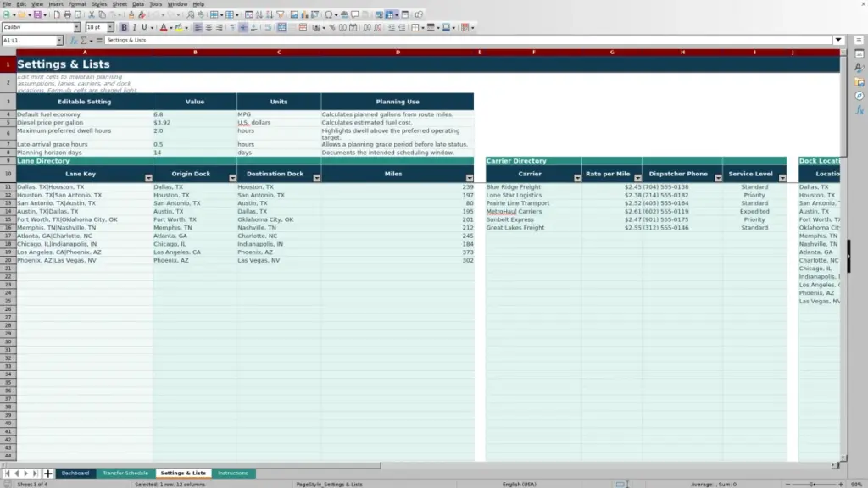Toggle underline formatting

point(144,28)
